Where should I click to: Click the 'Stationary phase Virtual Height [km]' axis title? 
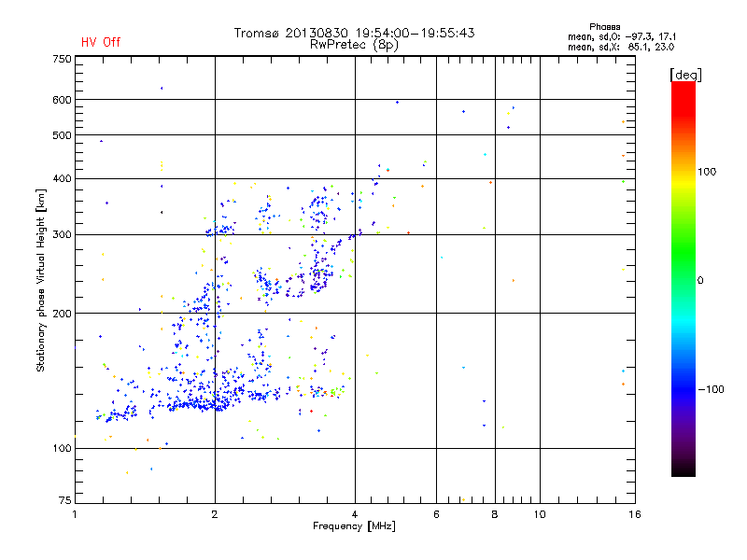coord(41,281)
